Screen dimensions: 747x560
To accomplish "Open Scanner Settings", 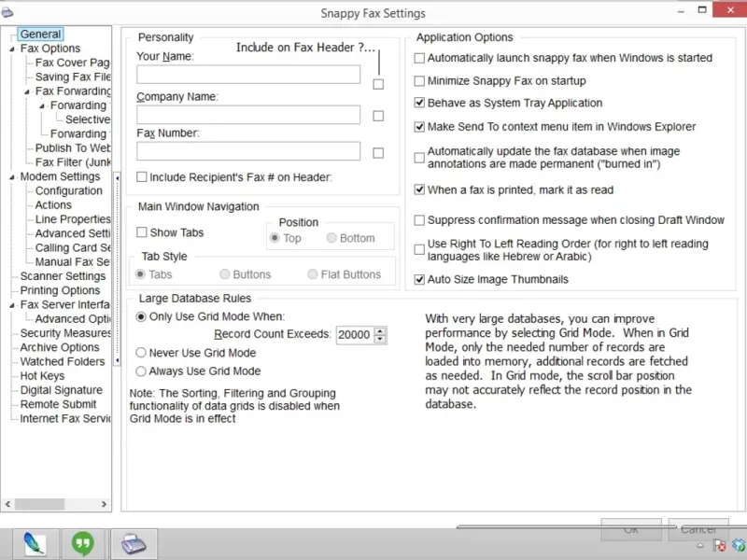I will (x=63, y=276).
